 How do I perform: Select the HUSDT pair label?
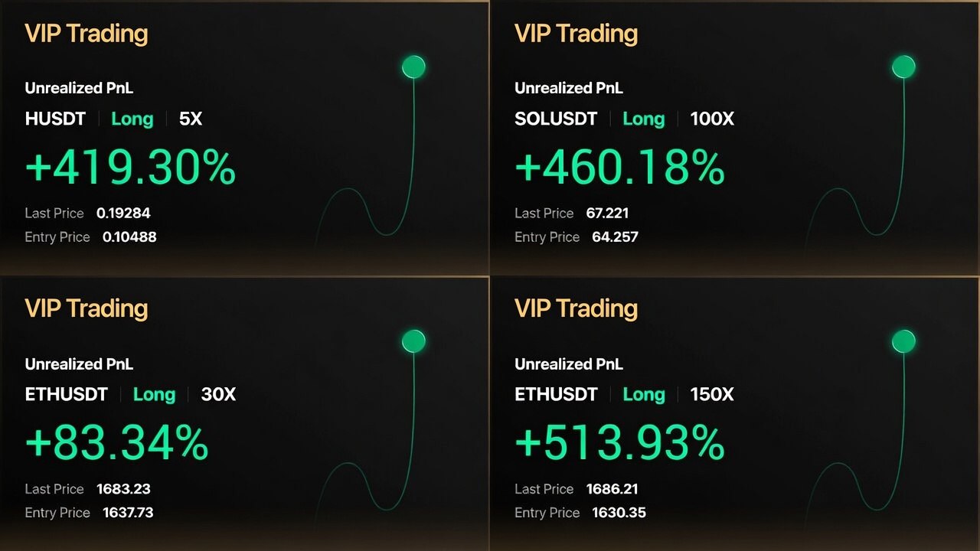click(x=54, y=119)
